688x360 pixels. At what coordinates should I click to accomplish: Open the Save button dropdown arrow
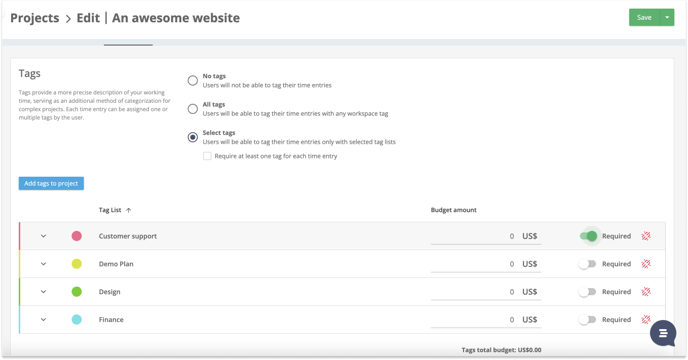point(667,18)
